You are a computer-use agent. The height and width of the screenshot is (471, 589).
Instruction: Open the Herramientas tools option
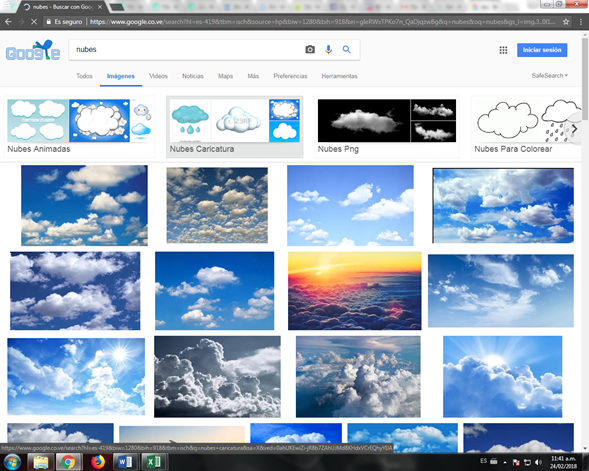(x=339, y=76)
